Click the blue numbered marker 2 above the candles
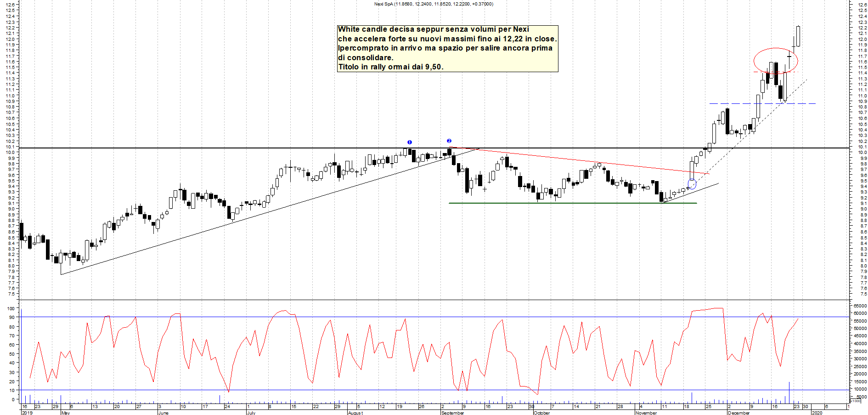 (x=449, y=141)
